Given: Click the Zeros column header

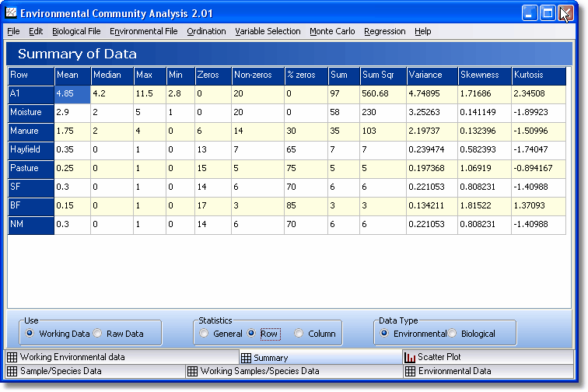Looking at the screenshot, I should (x=213, y=76).
